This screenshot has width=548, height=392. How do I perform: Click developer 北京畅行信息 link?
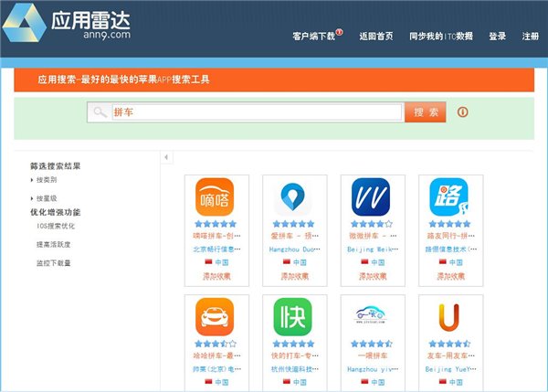tap(216, 249)
